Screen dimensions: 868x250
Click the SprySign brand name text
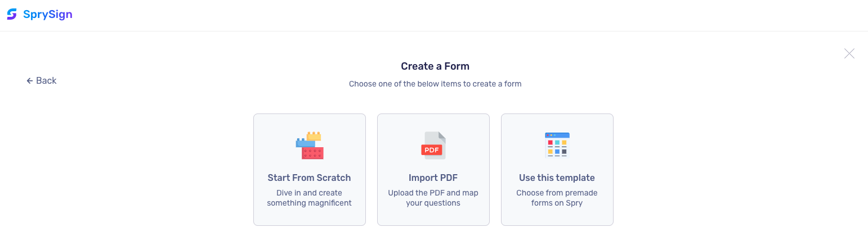click(x=48, y=15)
